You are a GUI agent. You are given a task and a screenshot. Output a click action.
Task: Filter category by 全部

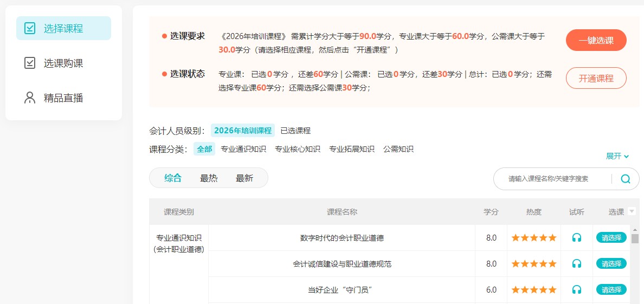(x=204, y=149)
